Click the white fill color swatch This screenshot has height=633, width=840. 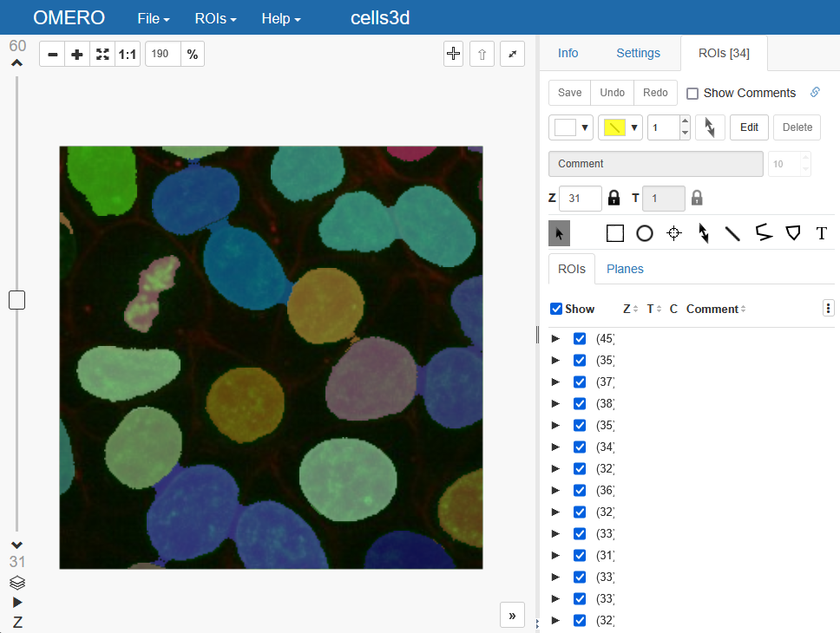(565, 127)
